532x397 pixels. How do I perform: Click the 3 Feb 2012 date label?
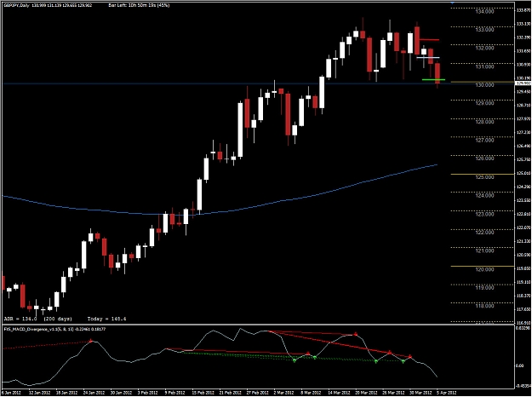146,393
